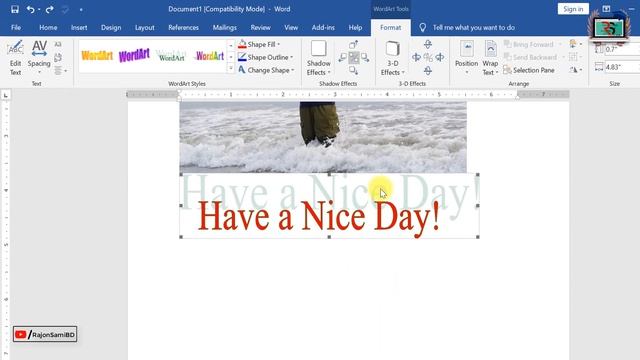Switch to the Home tab
The height and width of the screenshot is (360, 640).
48,27
